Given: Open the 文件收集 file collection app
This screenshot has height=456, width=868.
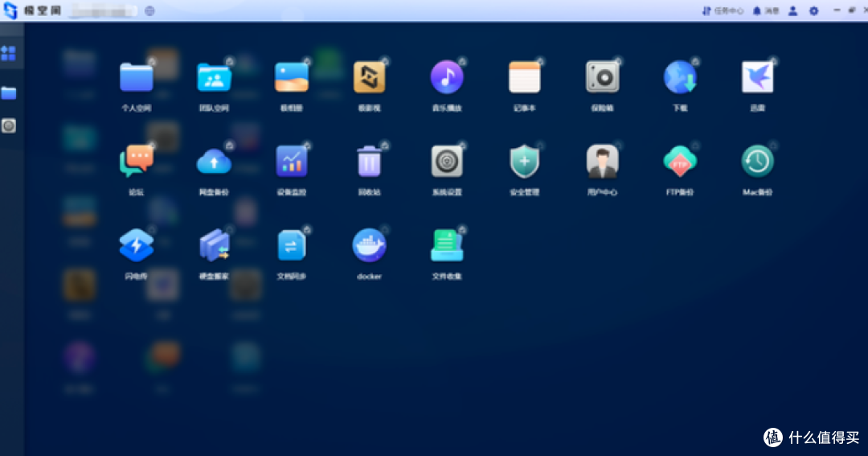Looking at the screenshot, I should (x=447, y=245).
